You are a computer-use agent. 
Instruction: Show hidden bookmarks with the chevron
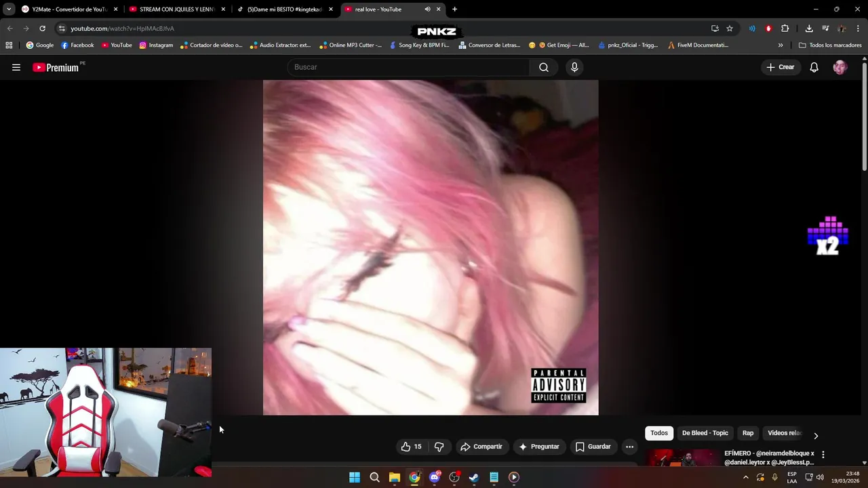(781, 45)
